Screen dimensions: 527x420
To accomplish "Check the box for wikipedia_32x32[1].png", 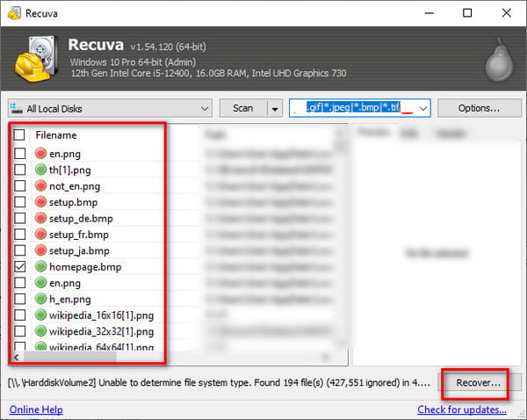I will [x=20, y=331].
